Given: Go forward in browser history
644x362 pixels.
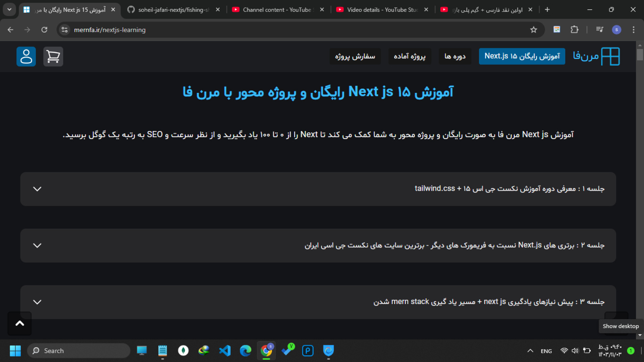Looking at the screenshot, I should pyautogui.click(x=27, y=30).
